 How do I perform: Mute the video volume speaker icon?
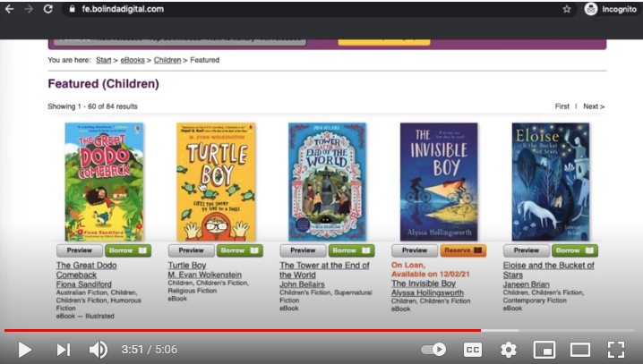pyautogui.click(x=98, y=350)
